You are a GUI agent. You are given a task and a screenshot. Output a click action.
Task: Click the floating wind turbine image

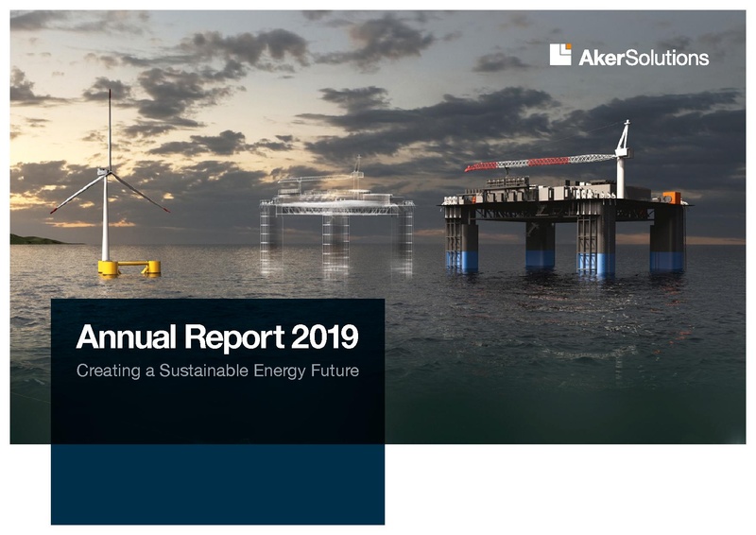[110, 183]
